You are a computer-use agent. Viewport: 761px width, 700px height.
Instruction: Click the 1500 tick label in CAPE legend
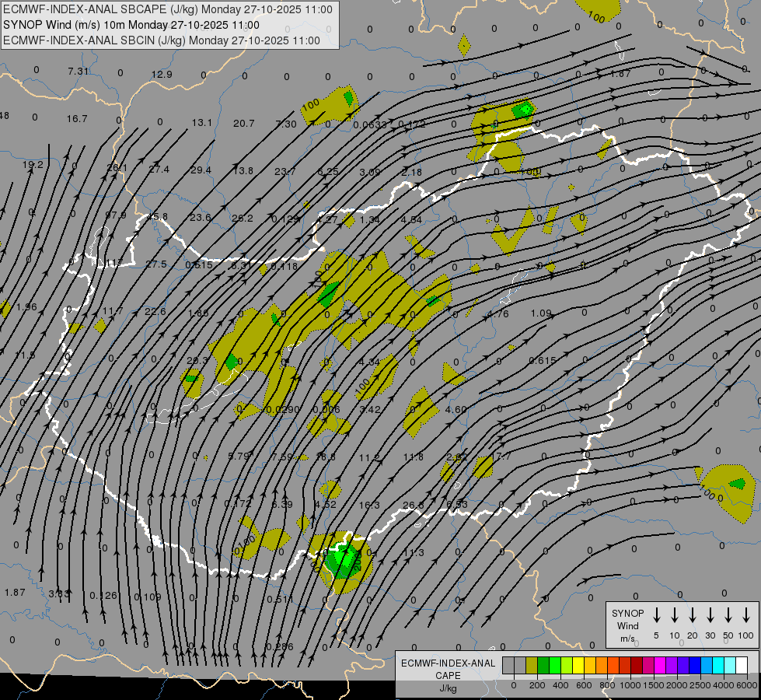coord(653,685)
